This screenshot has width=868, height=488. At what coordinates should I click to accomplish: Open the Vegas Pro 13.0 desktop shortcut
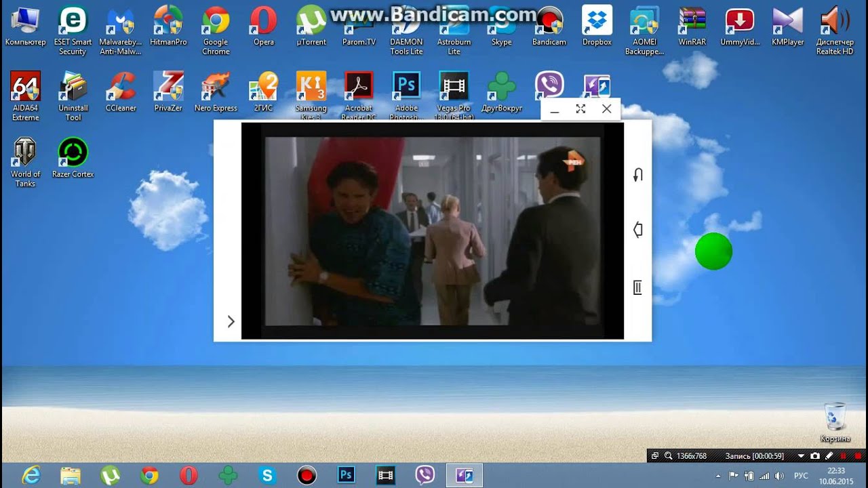pos(454,96)
